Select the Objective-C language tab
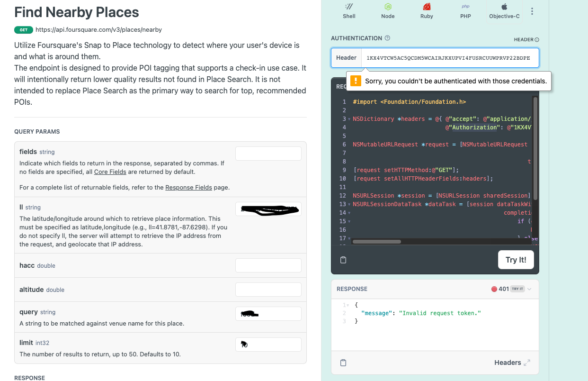This screenshot has width=588, height=381. click(504, 11)
